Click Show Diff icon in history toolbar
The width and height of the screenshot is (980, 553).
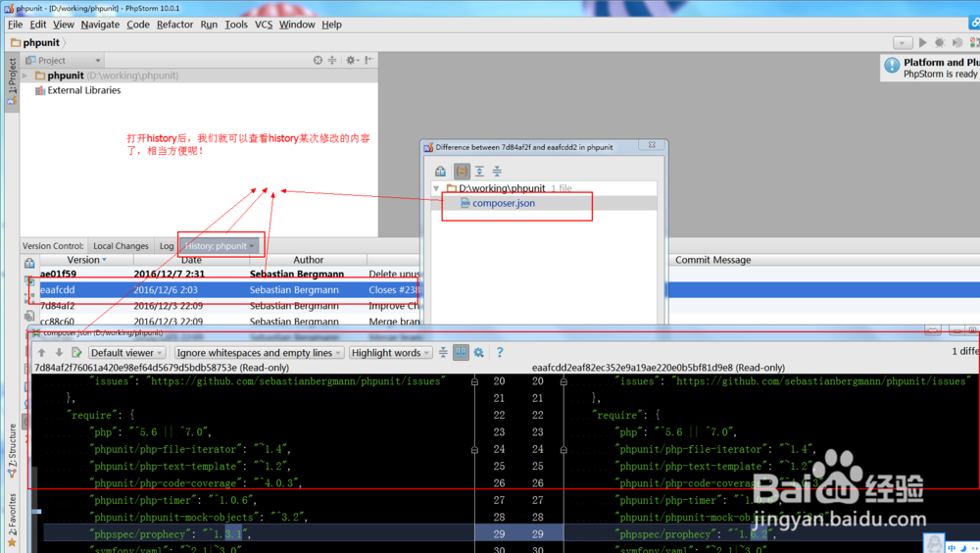point(29,264)
